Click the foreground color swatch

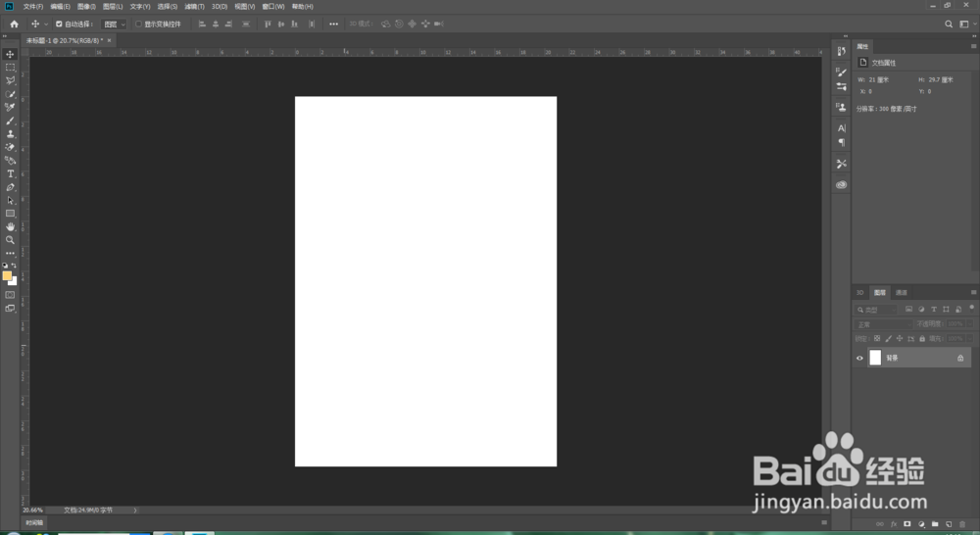[7, 275]
